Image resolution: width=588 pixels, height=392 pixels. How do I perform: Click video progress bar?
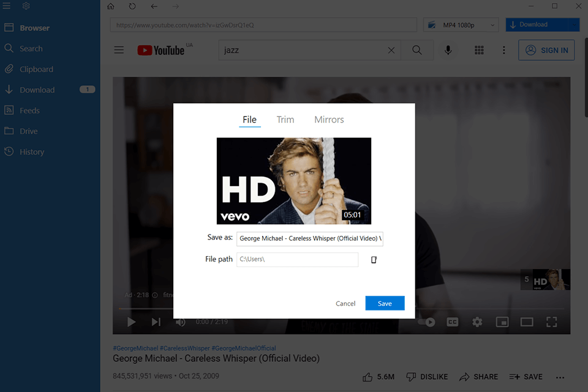(341, 309)
